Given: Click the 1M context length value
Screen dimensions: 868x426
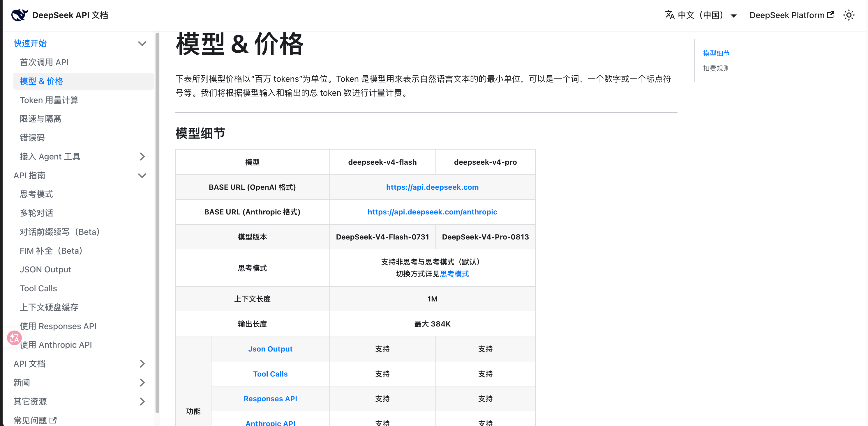Looking at the screenshot, I should click(x=432, y=299).
